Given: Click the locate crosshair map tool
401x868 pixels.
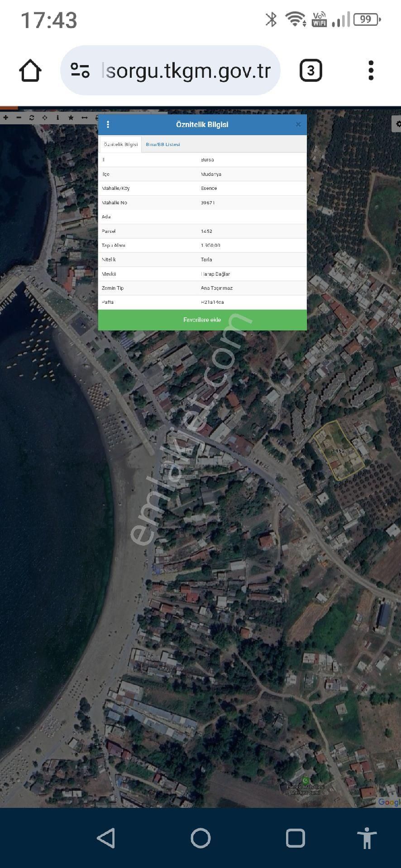Looking at the screenshot, I should point(45,118).
